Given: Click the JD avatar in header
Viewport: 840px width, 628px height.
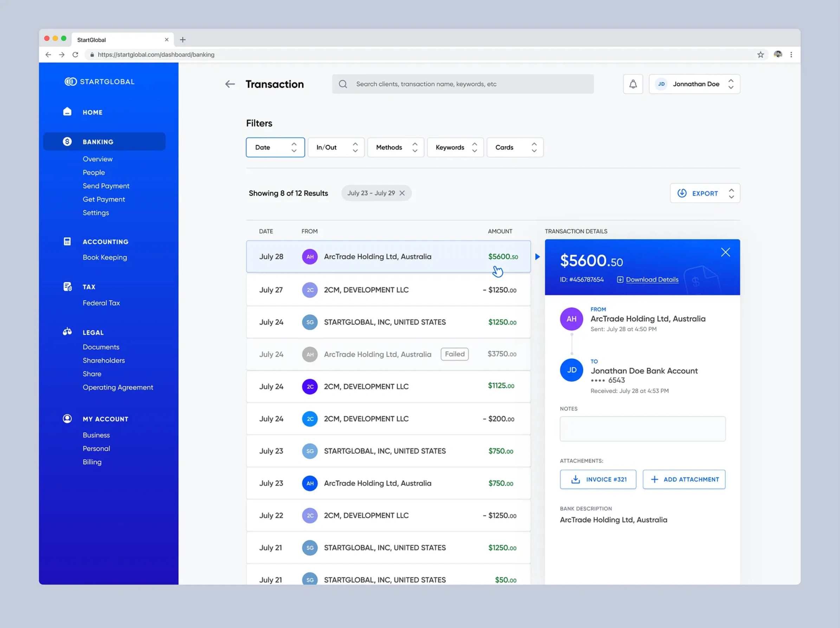Looking at the screenshot, I should pyautogui.click(x=661, y=84).
